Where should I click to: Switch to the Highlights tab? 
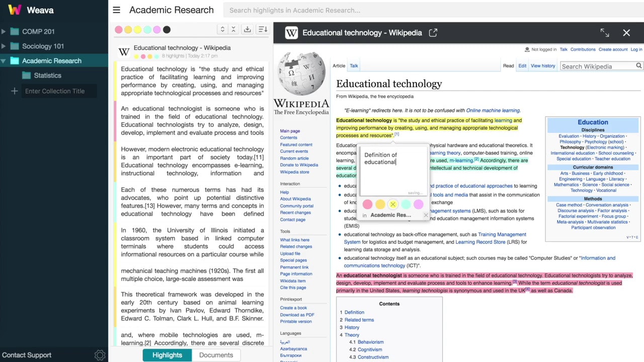click(167, 355)
